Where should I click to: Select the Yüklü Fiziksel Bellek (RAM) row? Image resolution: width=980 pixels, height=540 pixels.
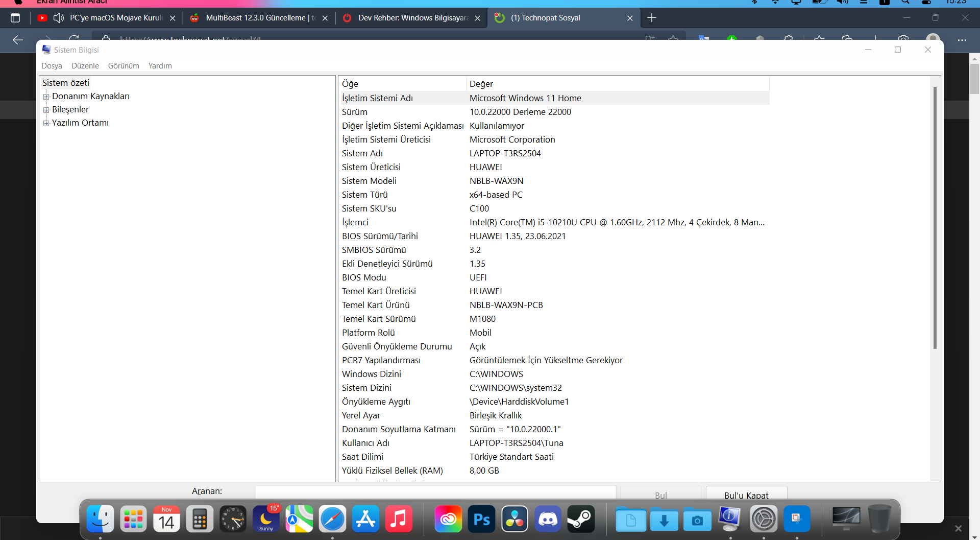tap(554, 471)
